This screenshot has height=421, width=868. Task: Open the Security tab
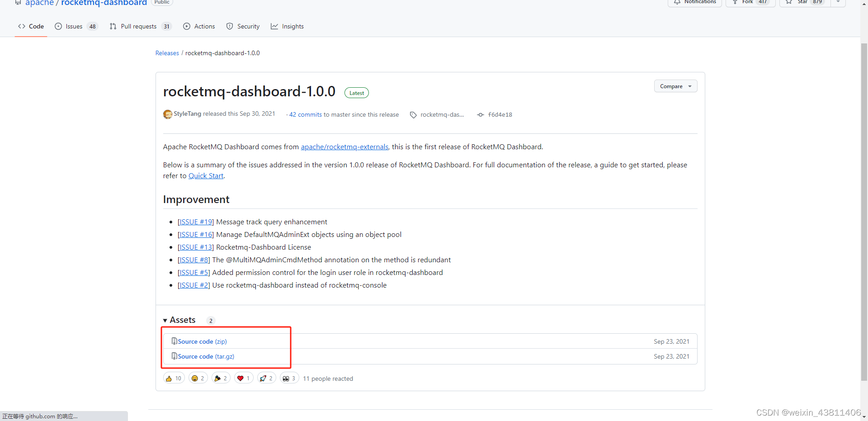coord(243,26)
